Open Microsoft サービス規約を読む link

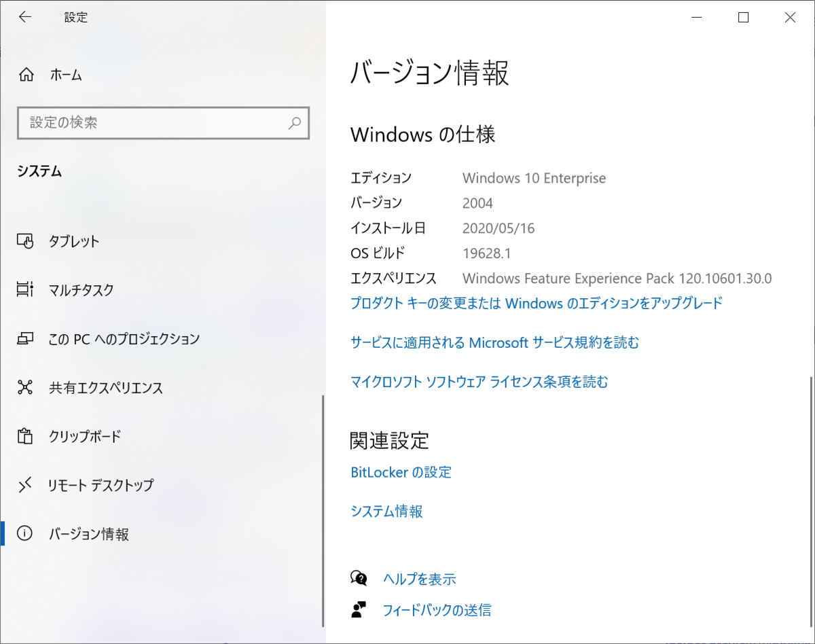tap(495, 342)
